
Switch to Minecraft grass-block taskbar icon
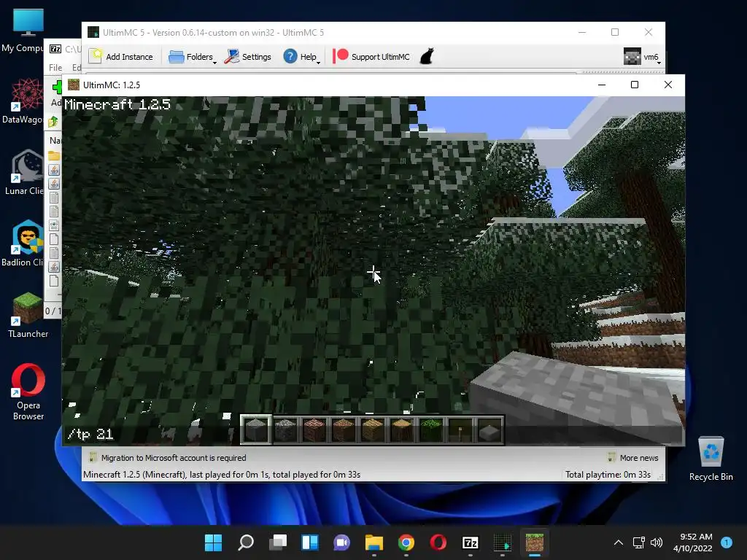click(535, 542)
